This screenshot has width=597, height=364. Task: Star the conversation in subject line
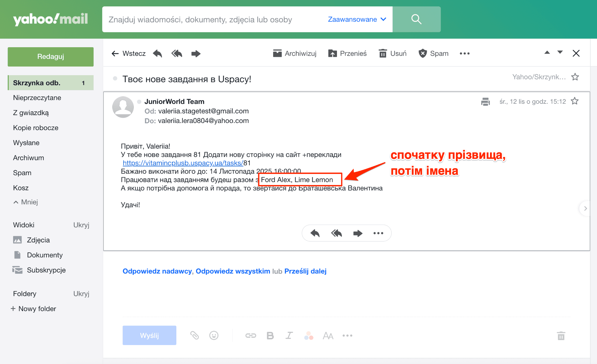tap(575, 77)
